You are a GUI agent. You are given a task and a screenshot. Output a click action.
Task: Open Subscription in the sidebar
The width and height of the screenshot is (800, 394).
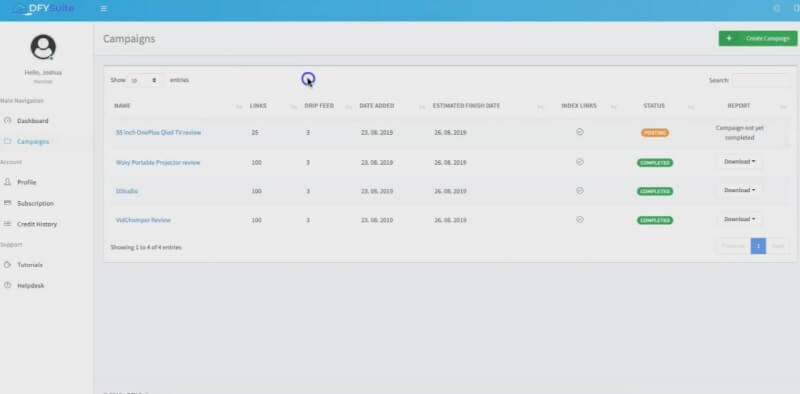coord(35,203)
